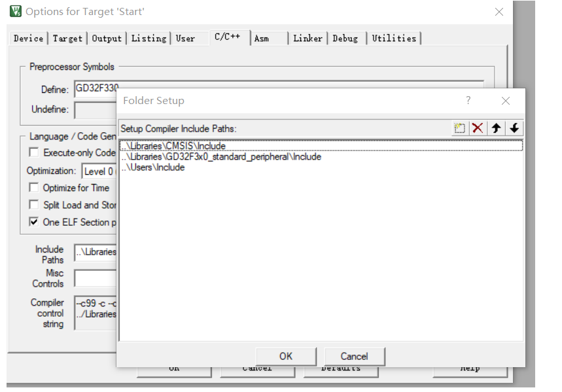Select the Libraries\CMSIS\Include path

click(x=321, y=146)
